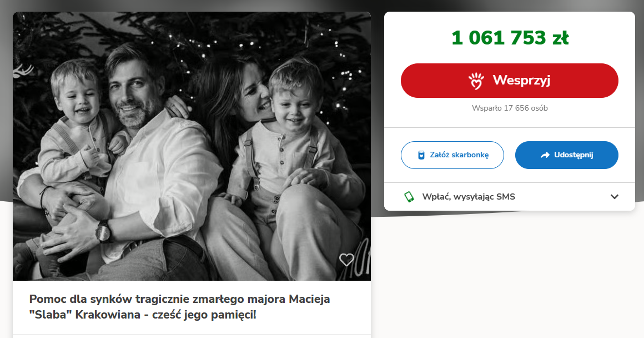Expand the SMS payment chevron arrow
The height and width of the screenshot is (338, 644).
click(615, 197)
